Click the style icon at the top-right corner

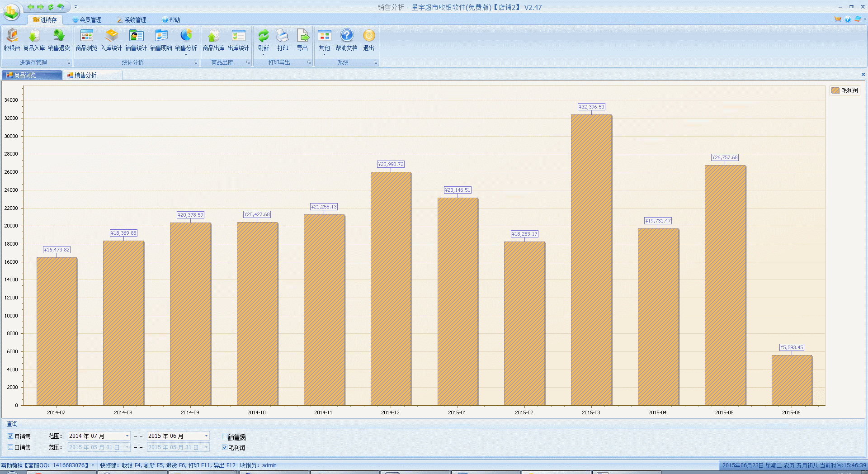858,19
